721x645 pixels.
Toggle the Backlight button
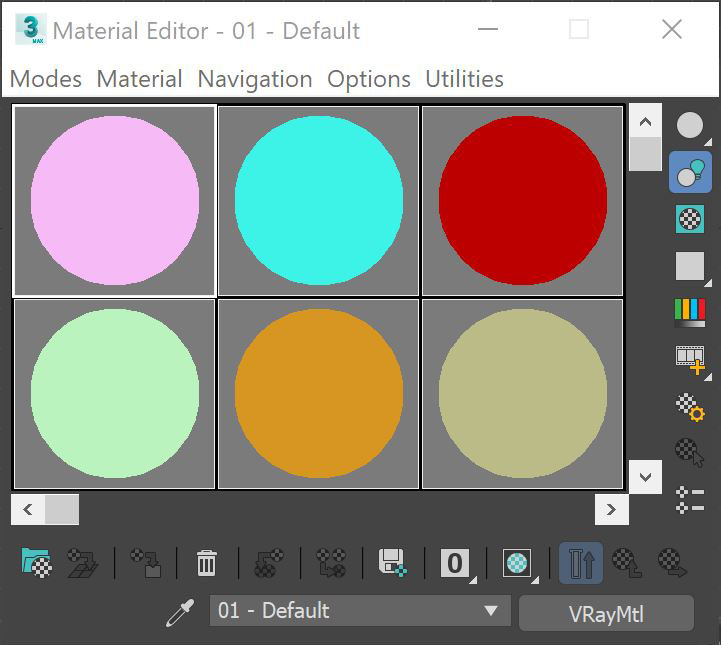click(x=690, y=174)
